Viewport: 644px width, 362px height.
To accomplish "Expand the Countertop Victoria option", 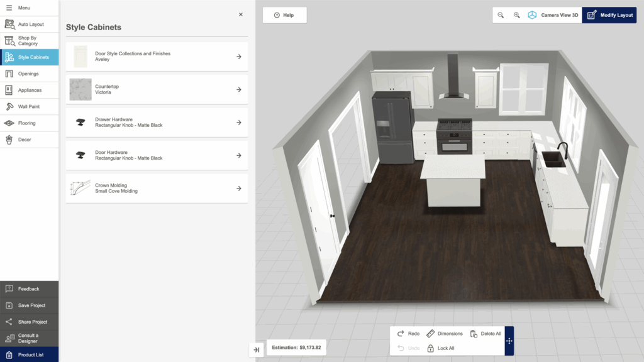I will tap(239, 89).
